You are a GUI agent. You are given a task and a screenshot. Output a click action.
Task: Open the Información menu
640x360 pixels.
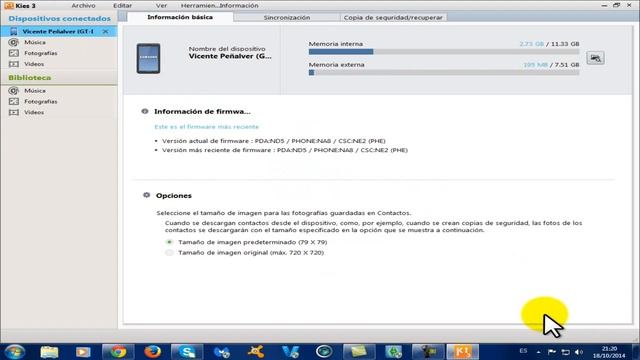(x=239, y=6)
